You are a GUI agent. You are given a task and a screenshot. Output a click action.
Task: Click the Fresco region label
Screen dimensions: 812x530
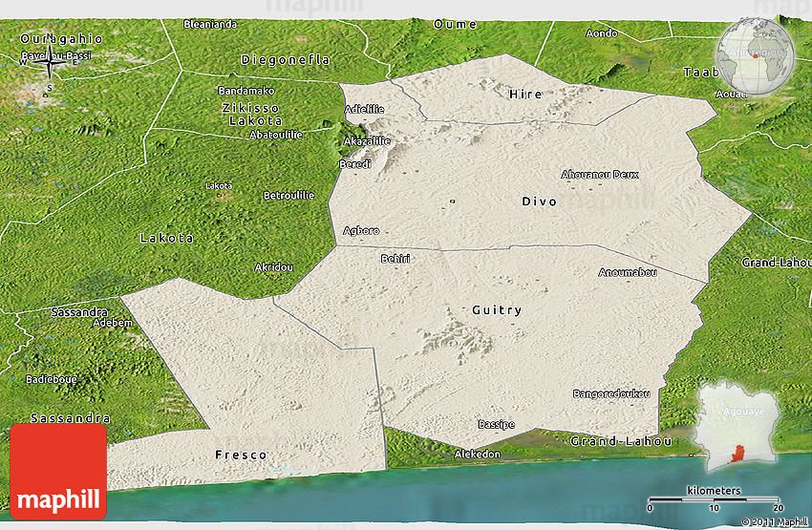pos(241,455)
